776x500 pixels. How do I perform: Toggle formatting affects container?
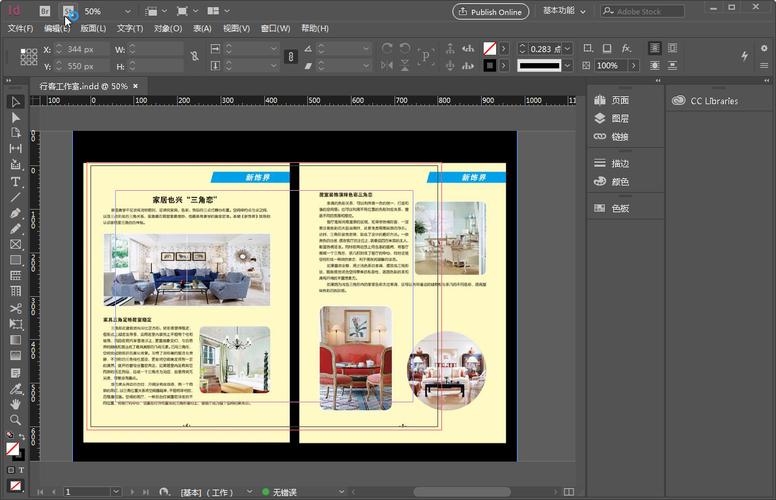click(11, 470)
